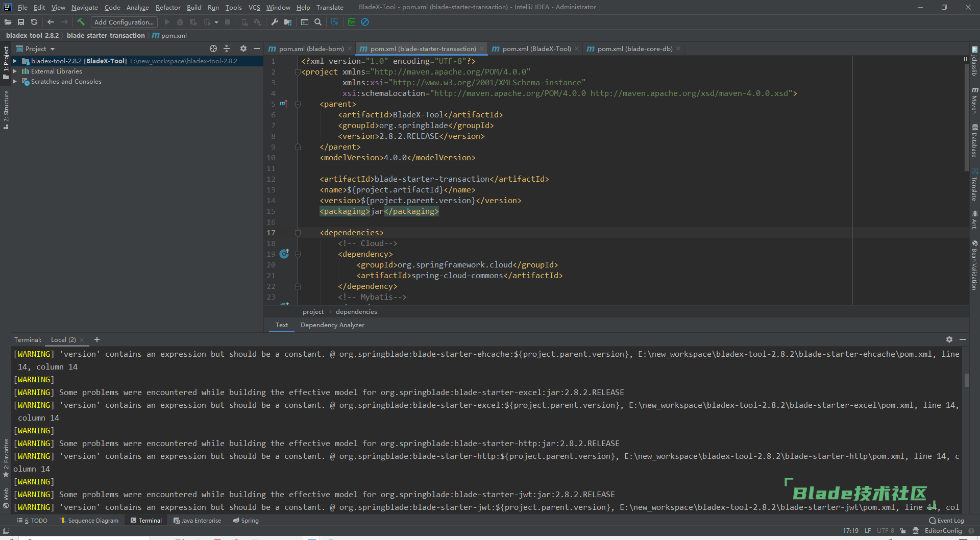Viewport: 980px width, 540px height.
Task: Click the Build Project hammer icon
Action: (81, 22)
